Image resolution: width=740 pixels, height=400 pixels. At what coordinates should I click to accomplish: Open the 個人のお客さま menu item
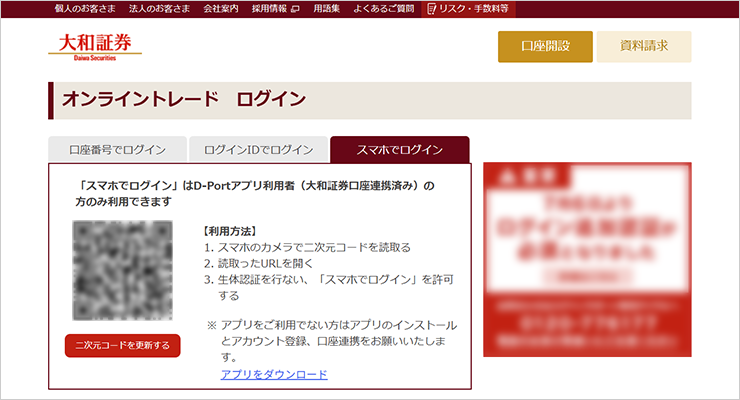pyautogui.click(x=85, y=8)
